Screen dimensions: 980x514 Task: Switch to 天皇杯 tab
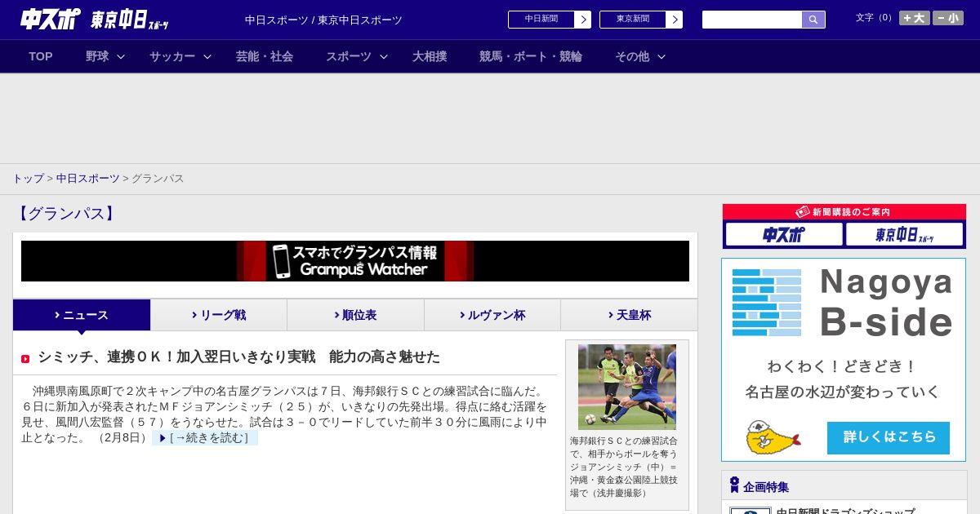point(629,315)
